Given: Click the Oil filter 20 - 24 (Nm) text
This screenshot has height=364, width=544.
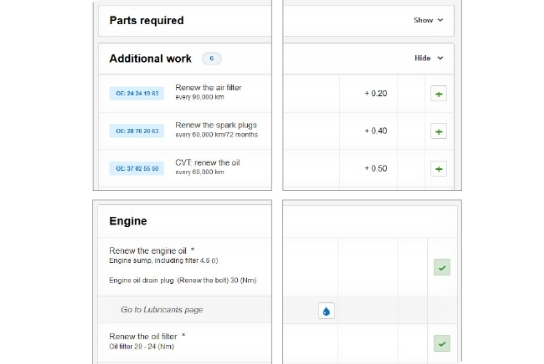Looking at the screenshot, I should 142,346.
